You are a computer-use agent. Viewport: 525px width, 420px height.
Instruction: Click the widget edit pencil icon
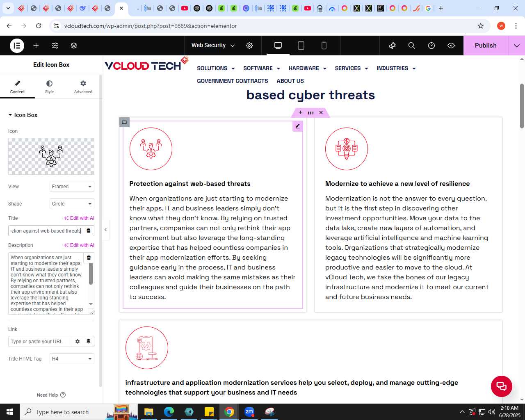tap(297, 126)
